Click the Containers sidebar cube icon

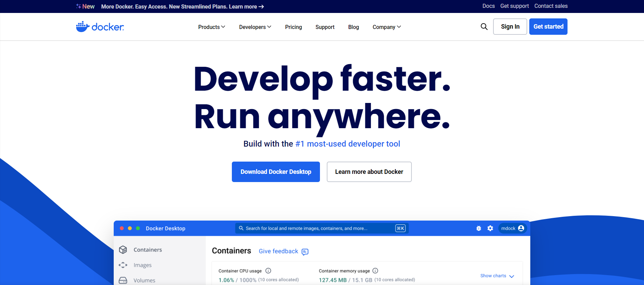[x=123, y=250]
